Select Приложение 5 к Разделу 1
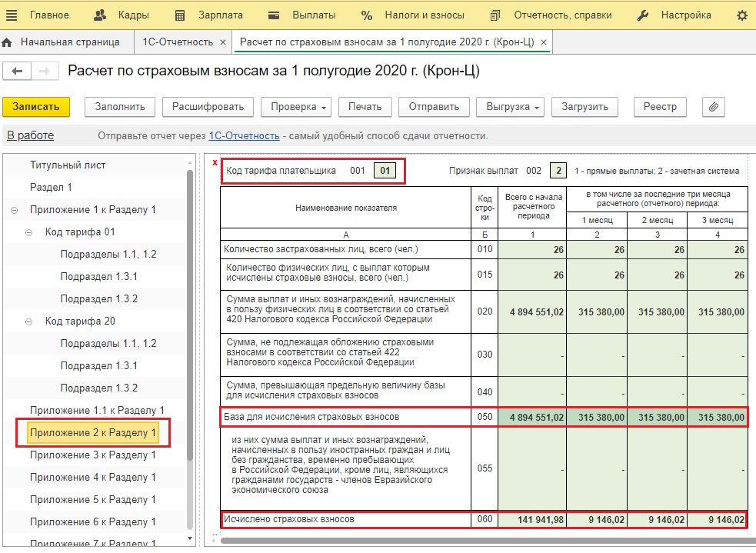This screenshot has height=553, width=756. (x=92, y=499)
